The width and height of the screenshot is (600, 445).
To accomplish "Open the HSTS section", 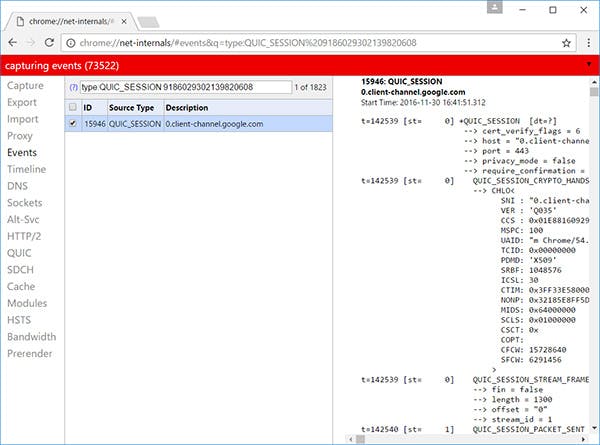I will click(19, 320).
